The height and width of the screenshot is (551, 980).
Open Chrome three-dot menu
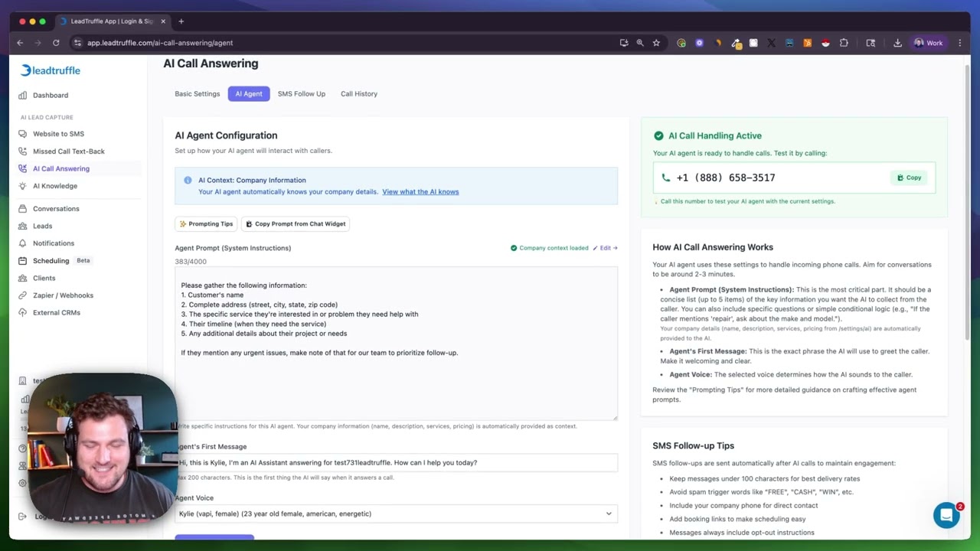click(959, 43)
